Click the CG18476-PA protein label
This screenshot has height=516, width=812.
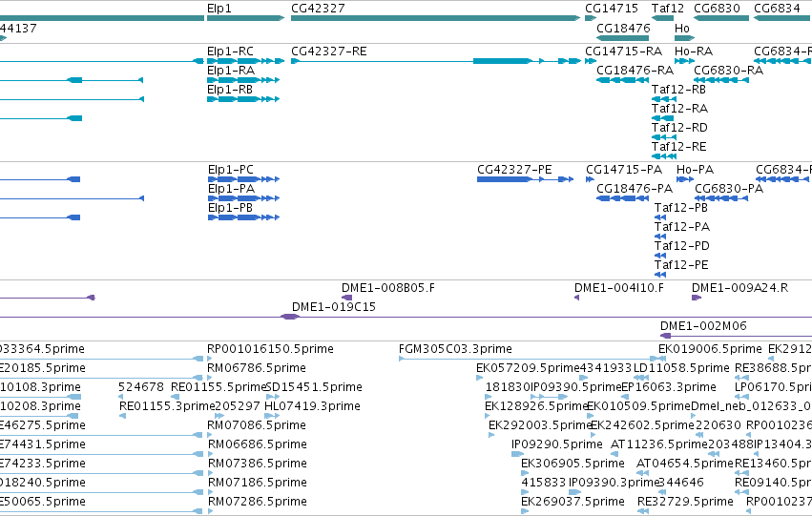pyautogui.click(x=635, y=189)
